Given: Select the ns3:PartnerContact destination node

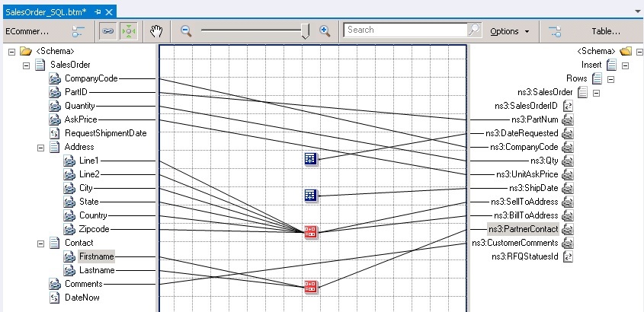Looking at the screenshot, I should click(x=524, y=229).
